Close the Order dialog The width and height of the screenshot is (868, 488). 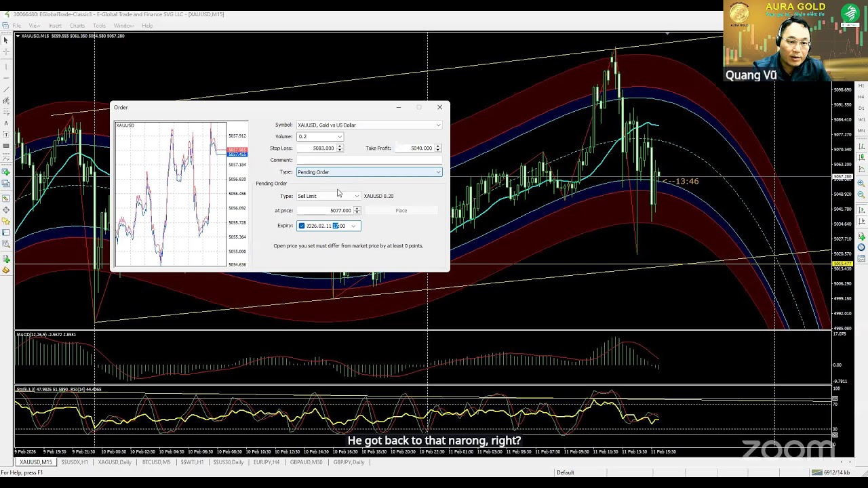tap(439, 107)
